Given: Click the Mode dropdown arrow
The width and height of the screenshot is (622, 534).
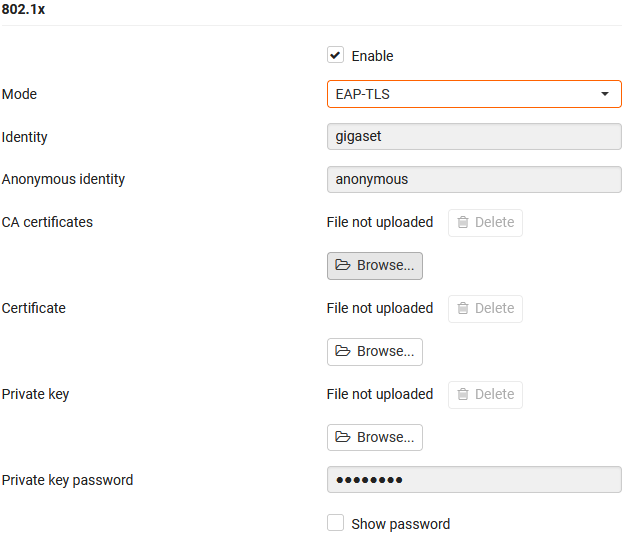Looking at the screenshot, I should coord(605,94).
